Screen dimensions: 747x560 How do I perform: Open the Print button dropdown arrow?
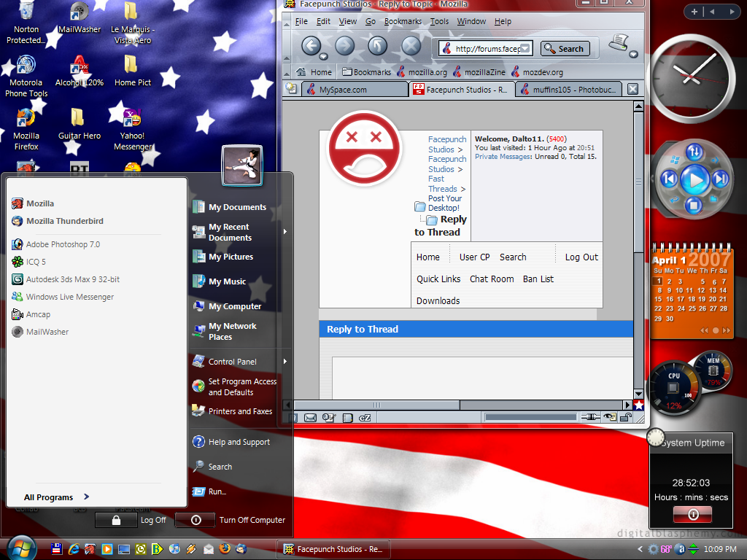[x=633, y=54]
